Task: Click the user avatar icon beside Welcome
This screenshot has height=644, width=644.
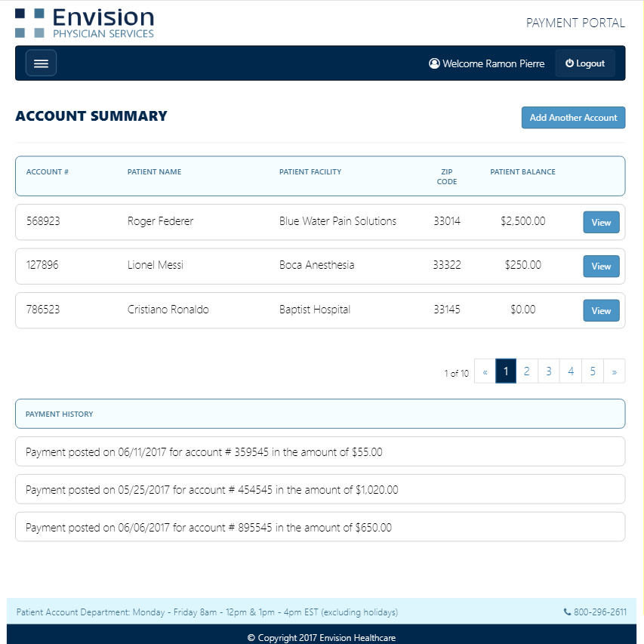Action: click(x=434, y=63)
